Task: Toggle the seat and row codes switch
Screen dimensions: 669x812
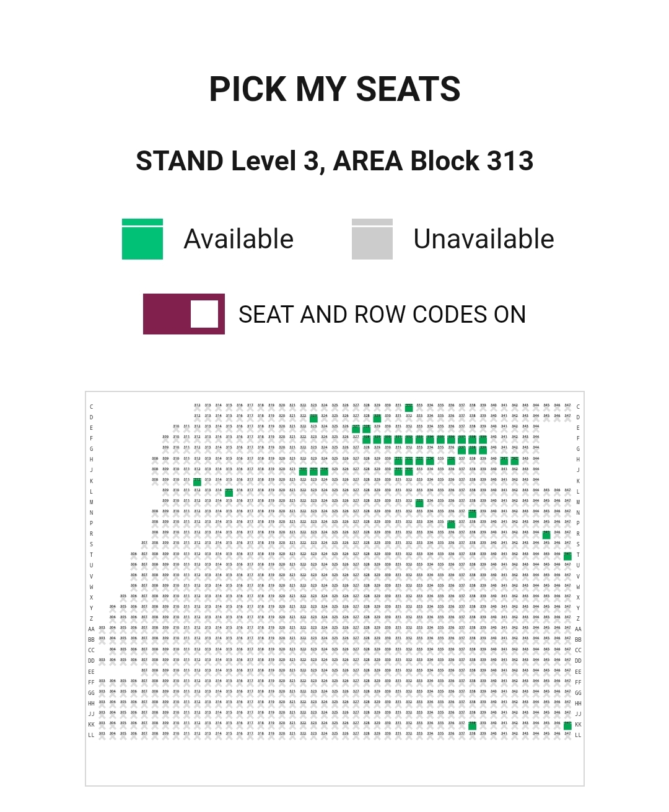Action: pyautogui.click(x=184, y=314)
